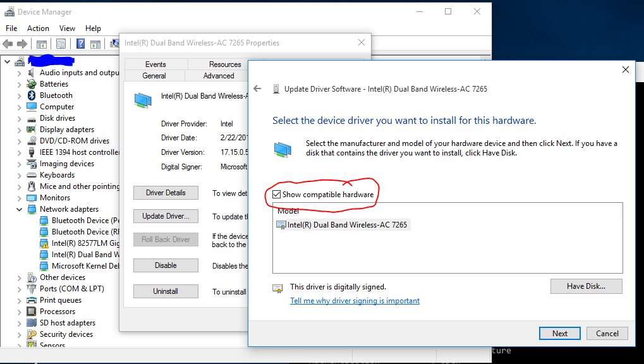This screenshot has width=644, height=364.
Task: Select the "Bluetooth Device (RF" tree row
Action: (x=85, y=232)
